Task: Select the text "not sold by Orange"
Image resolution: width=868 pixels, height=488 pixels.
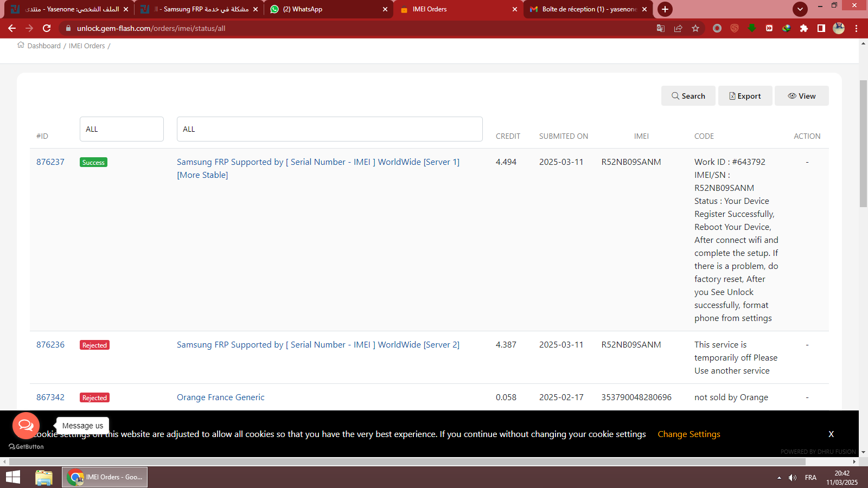Action: coord(731,397)
